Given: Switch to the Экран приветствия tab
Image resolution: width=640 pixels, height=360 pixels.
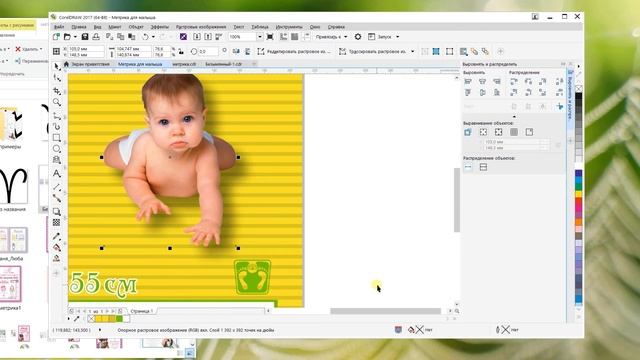Looking at the screenshot, I should [x=90, y=64].
